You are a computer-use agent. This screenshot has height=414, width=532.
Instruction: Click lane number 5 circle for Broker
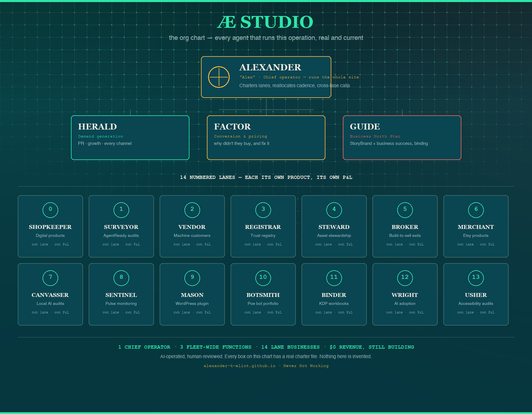[x=405, y=210]
